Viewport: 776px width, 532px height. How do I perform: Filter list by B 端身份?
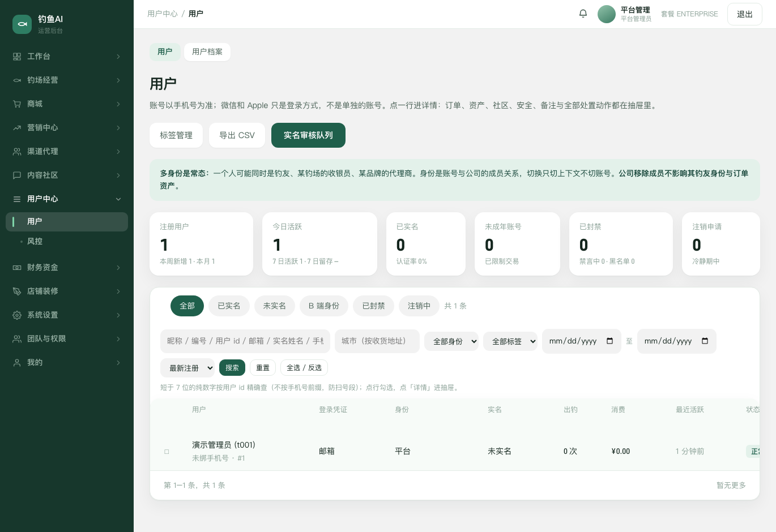click(324, 306)
